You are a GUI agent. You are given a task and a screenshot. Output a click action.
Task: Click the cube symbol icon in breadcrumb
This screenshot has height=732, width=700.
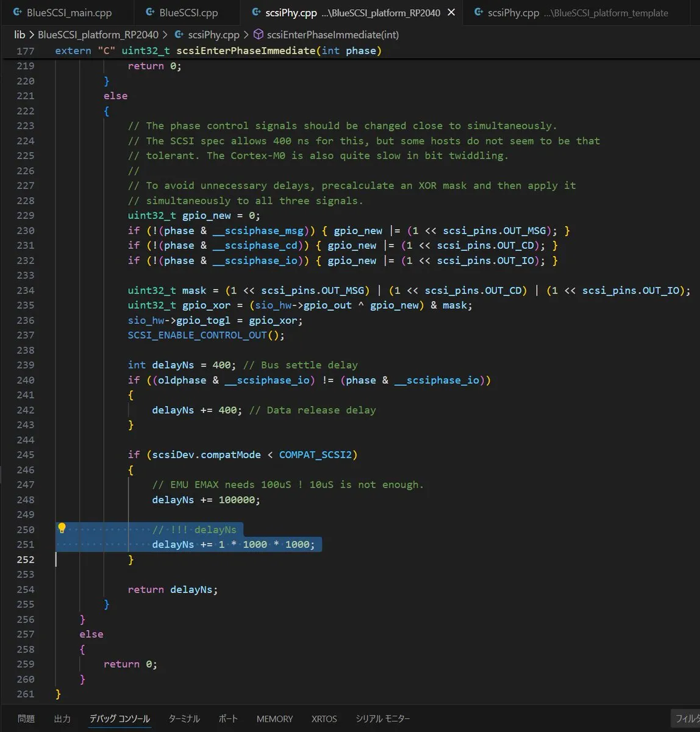[259, 35]
